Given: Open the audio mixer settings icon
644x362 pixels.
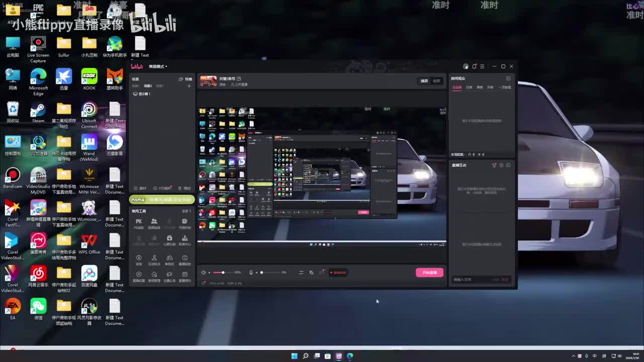Looking at the screenshot, I should click(x=301, y=273).
